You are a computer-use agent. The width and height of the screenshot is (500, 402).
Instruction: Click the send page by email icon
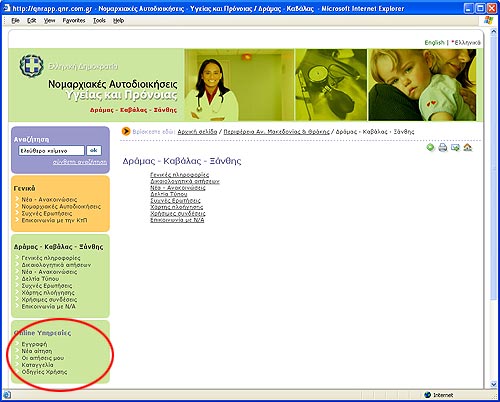pyautogui.click(x=455, y=147)
